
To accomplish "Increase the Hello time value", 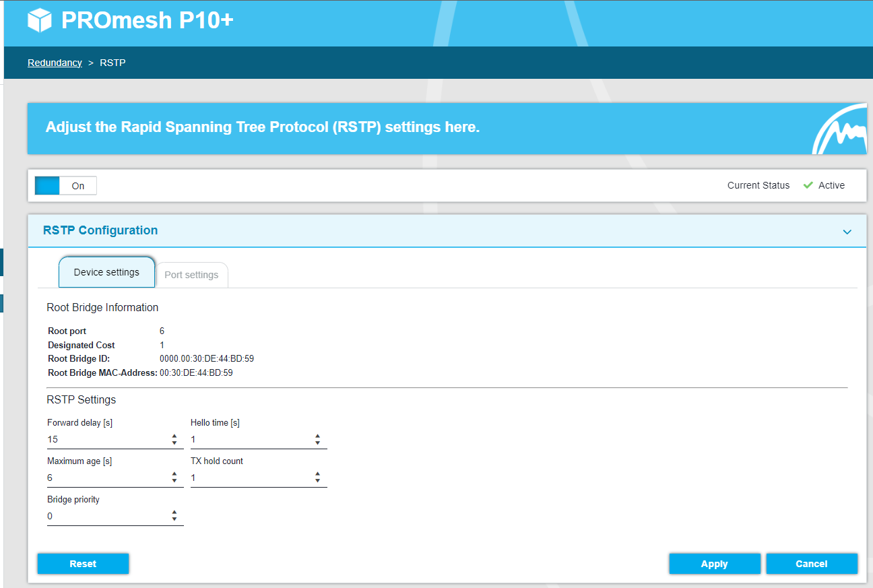I will (318, 436).
